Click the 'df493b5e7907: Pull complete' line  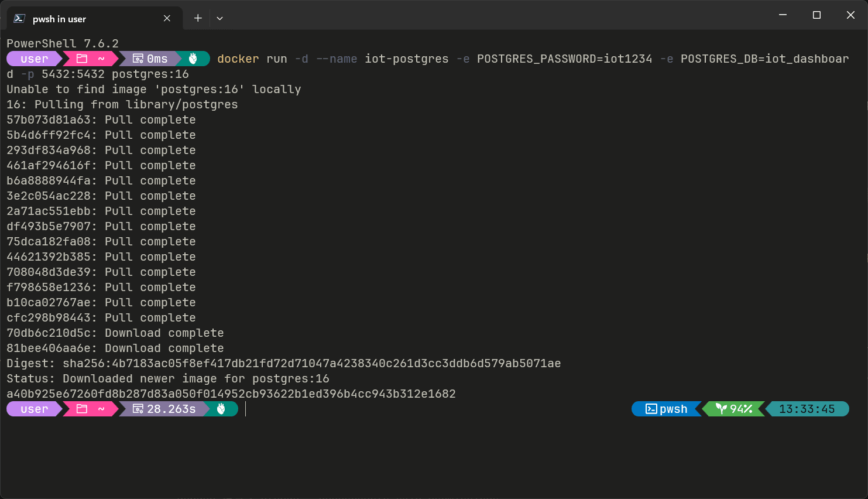click(101, 226)
